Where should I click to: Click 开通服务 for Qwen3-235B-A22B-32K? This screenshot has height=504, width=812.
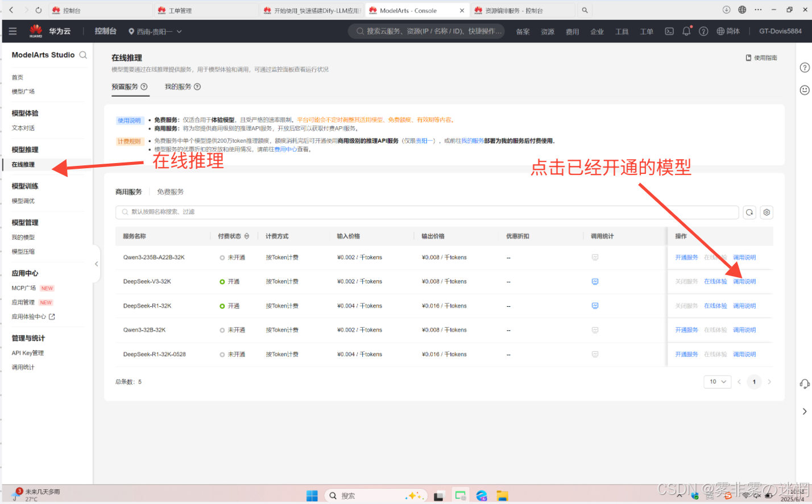point(686,257)
